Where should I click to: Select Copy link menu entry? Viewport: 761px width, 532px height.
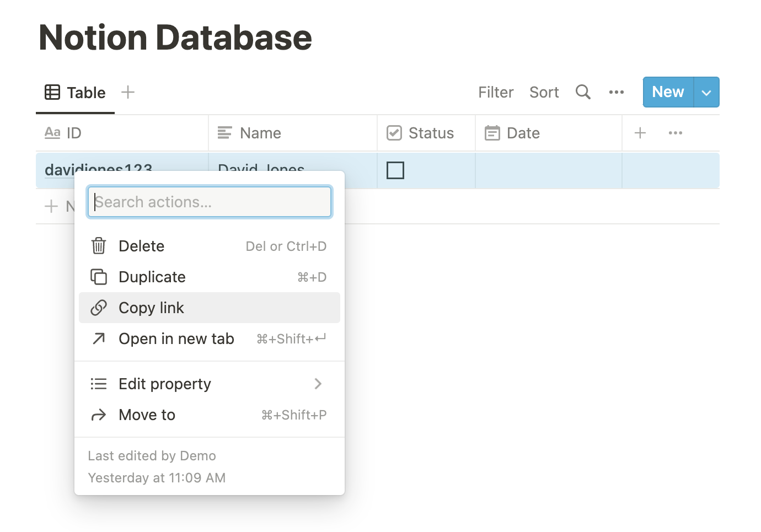210,308
